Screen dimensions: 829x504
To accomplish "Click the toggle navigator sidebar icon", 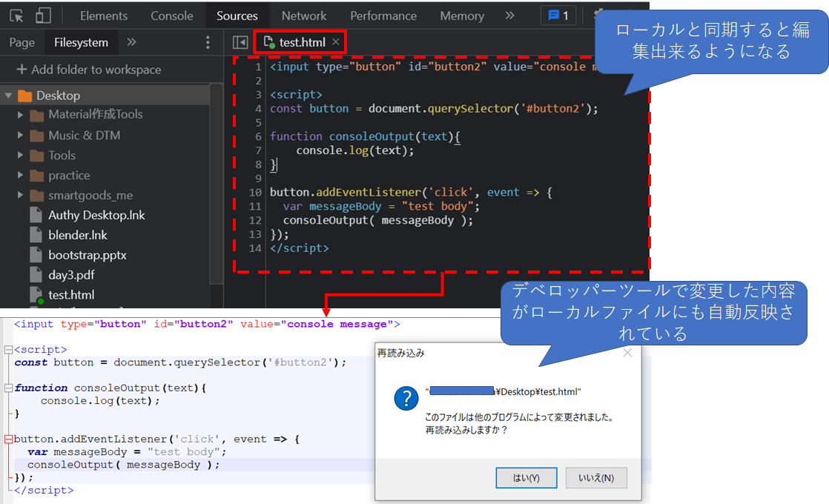I will [240, 43].
